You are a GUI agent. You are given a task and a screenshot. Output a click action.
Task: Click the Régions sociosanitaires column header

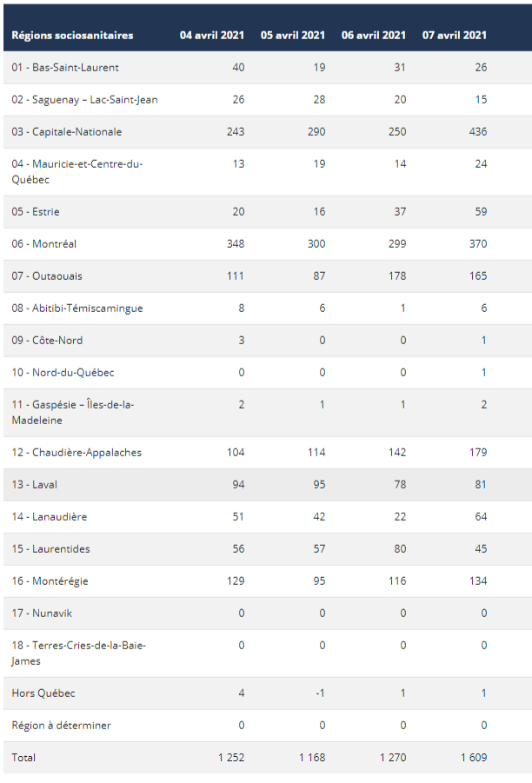[72, 36]
